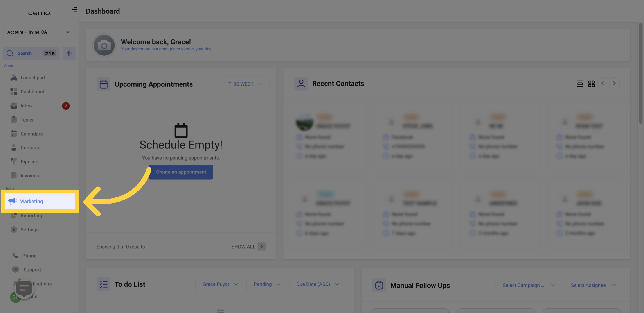Click the Upcoming Appointments calendar icon
This screenshot has height=313, width=644.
pos(104,84)
